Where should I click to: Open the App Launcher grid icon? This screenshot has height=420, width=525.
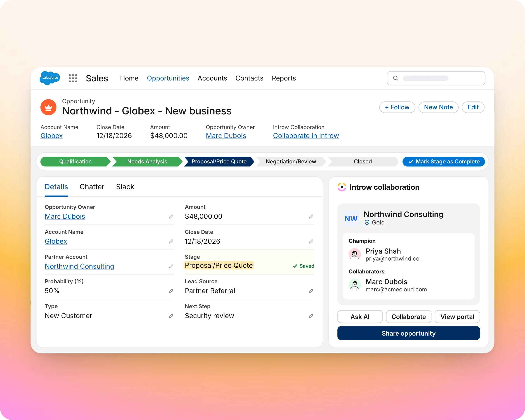pyautogui.click(x=73, y=78)
